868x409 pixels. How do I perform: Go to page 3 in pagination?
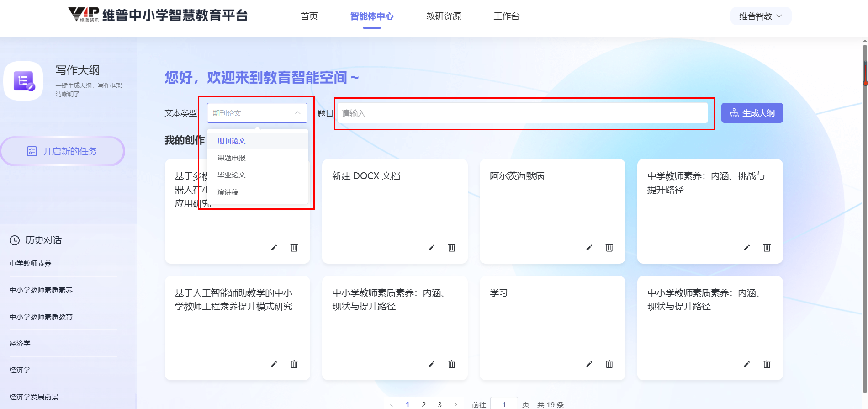tap(439, 404)
